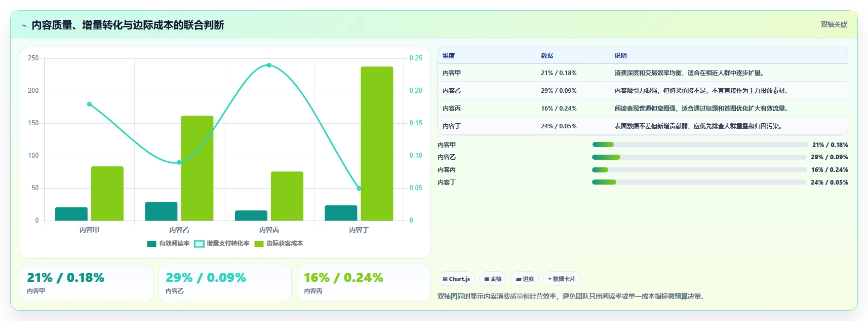Image resolution: width=868 pixels, height=321 pixels.
Task: Click the 250 tick on the left axis
Action: click(x=33, y=58)
